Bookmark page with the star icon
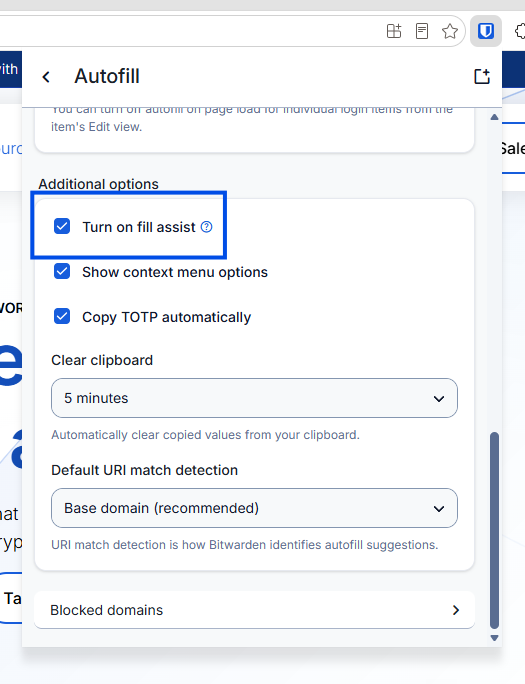The image size is (525, 684). click(x=450, y=31)
